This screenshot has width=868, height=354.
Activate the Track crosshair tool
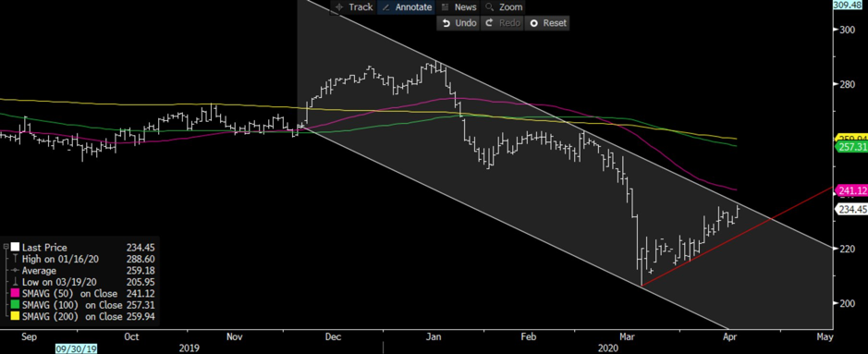pos(354,7)
